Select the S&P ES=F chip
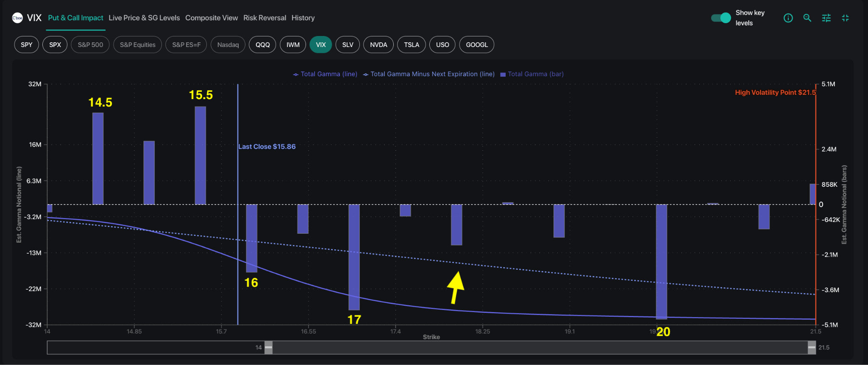The image size is (868, 365). click(x=186, y=45)
